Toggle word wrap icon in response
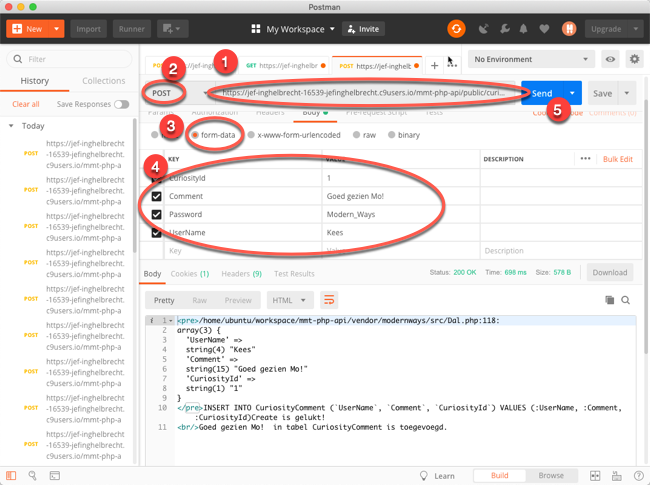650x485 pixels. pos(329,300)
